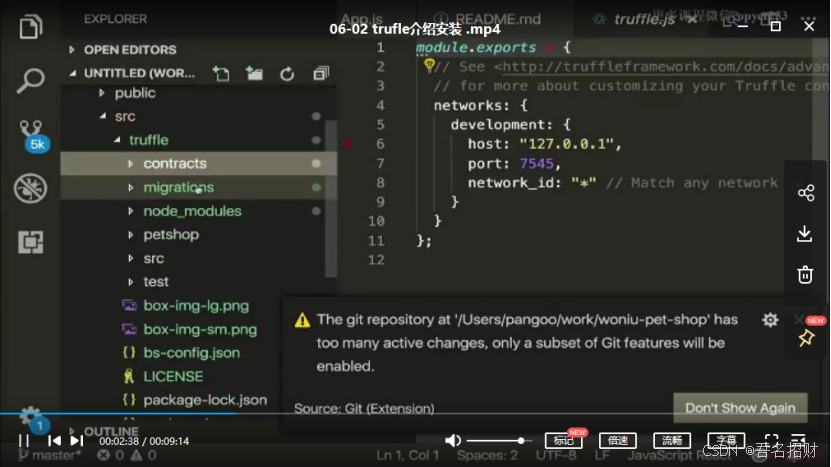The image size is (831, 467).
Task: Open the trufflefframework docs link in comment
Action: click(x=665, y=67)
